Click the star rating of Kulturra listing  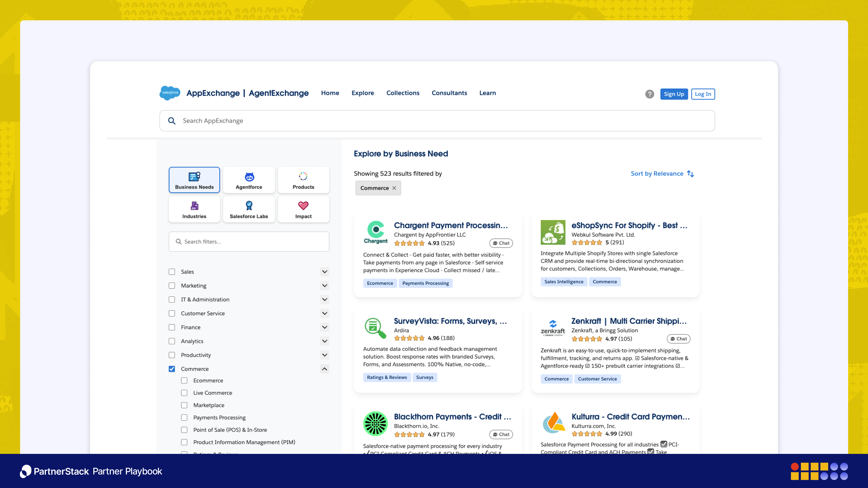[x=587, y=434]
